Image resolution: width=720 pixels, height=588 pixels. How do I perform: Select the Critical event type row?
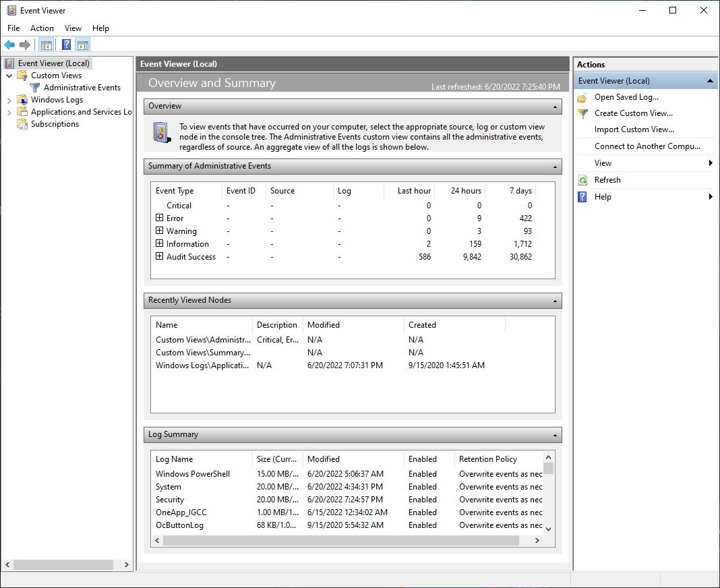click(x=352, y=206)
